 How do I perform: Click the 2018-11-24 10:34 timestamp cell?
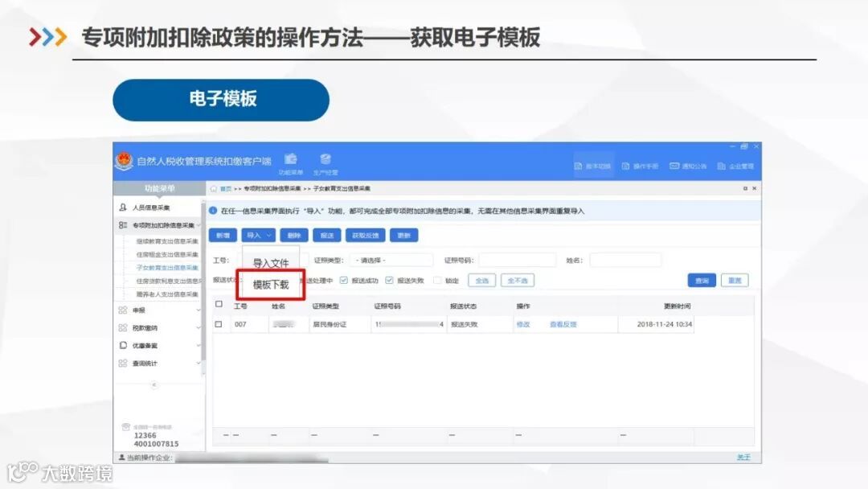tap(665, 324)
